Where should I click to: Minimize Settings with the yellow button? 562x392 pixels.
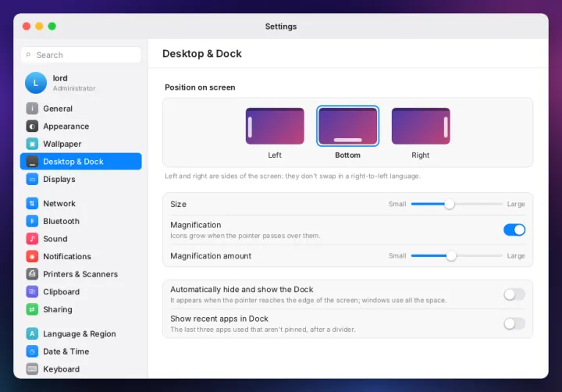(40, 27)
